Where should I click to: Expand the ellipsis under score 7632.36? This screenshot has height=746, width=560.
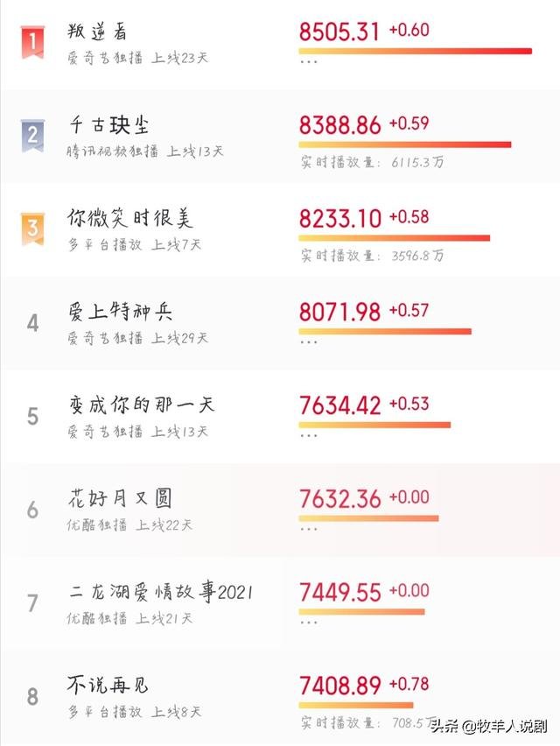(309, 529)
